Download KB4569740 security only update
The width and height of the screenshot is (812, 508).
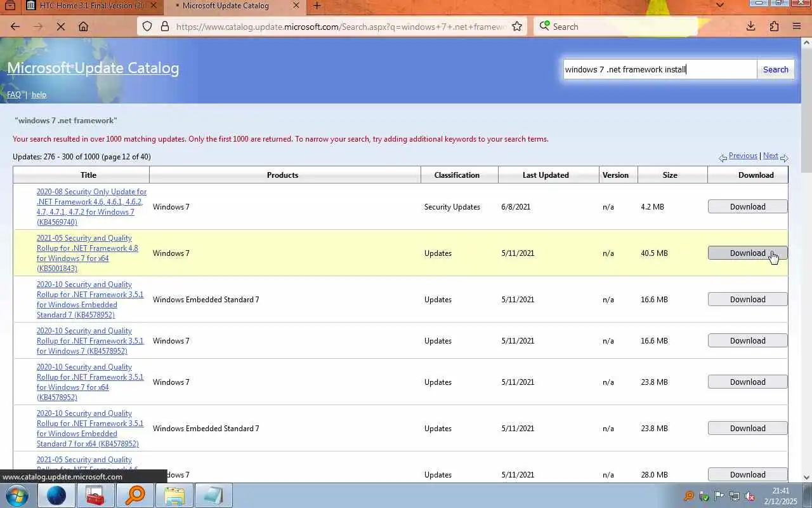747,206
